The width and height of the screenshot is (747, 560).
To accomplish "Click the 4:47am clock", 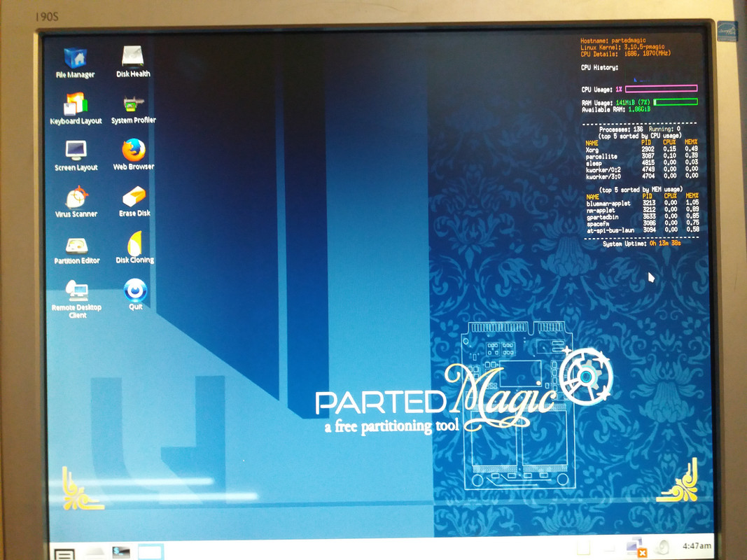I will (697, 546).
